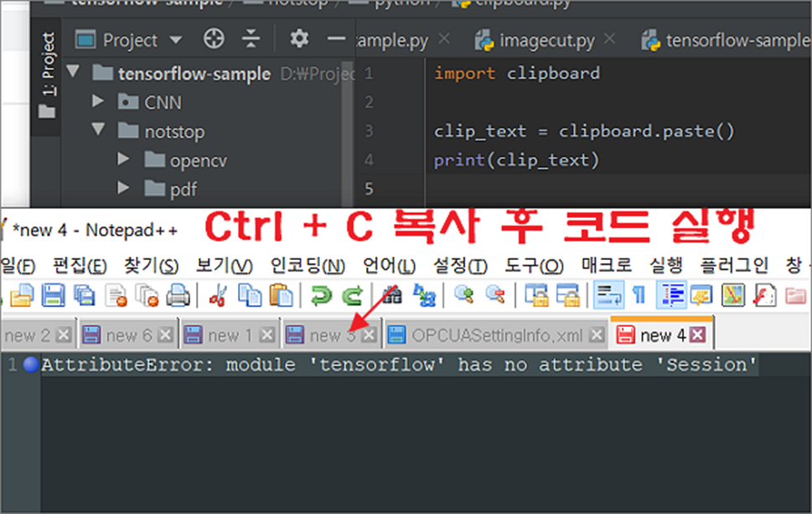Open Find with the binoculars icon
The height and width of the screenshot is (514, 812).
point(392,296)
